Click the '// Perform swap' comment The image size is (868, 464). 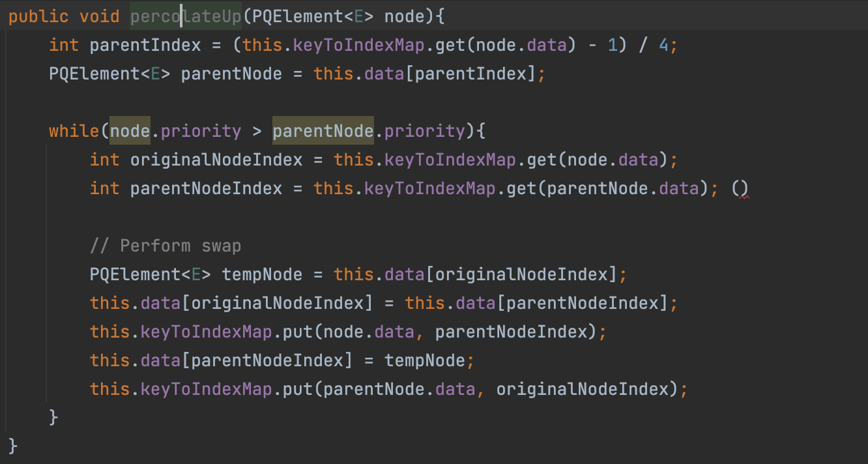[x=166, y=246]
